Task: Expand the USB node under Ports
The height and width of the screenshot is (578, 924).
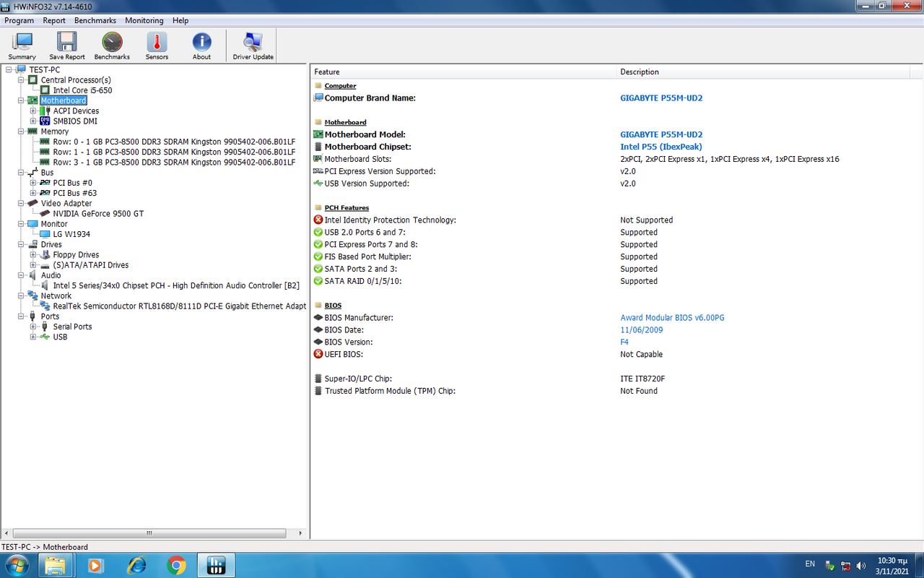Action: pyautogui.click(x=33, y=337)
